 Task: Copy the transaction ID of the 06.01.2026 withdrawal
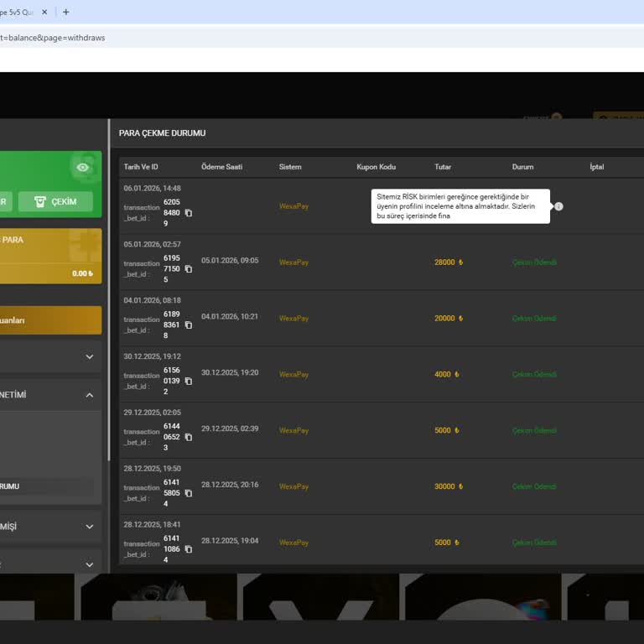(189, 213)
